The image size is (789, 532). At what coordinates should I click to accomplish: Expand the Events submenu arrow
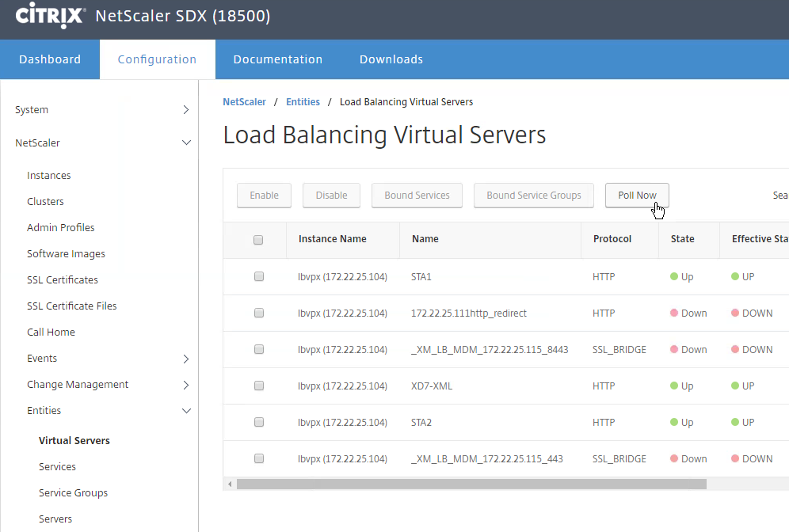tap(186, 359)
